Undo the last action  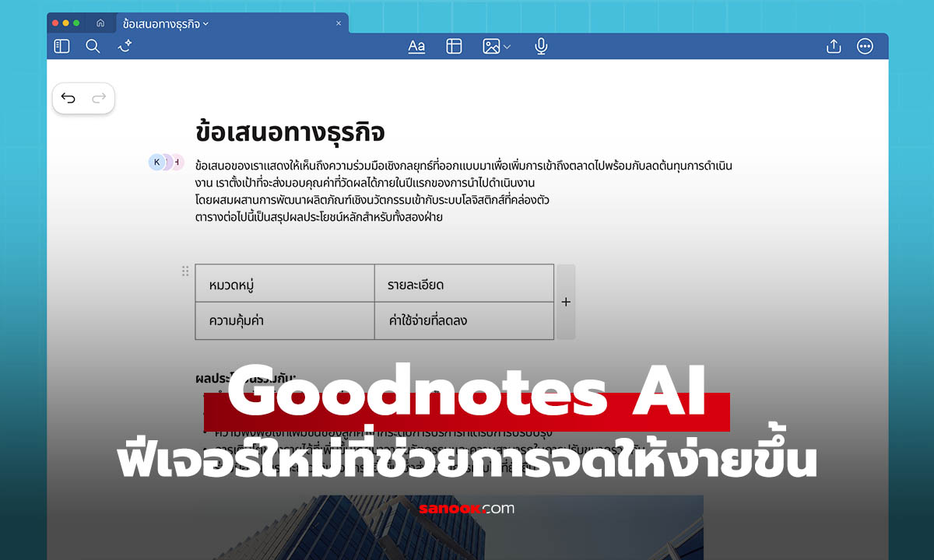tap(68, 98)
